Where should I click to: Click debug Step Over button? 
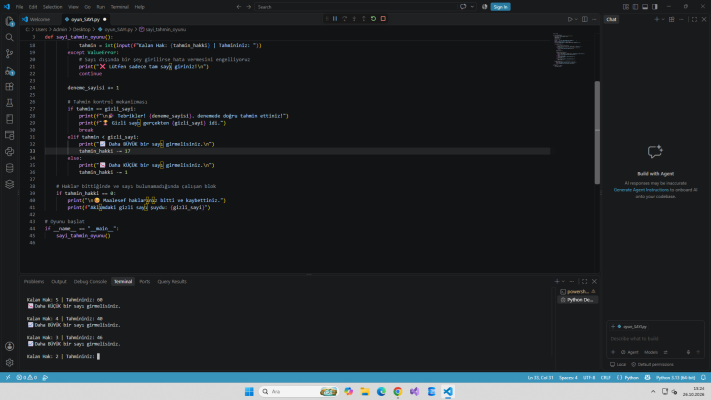[345, 19]
